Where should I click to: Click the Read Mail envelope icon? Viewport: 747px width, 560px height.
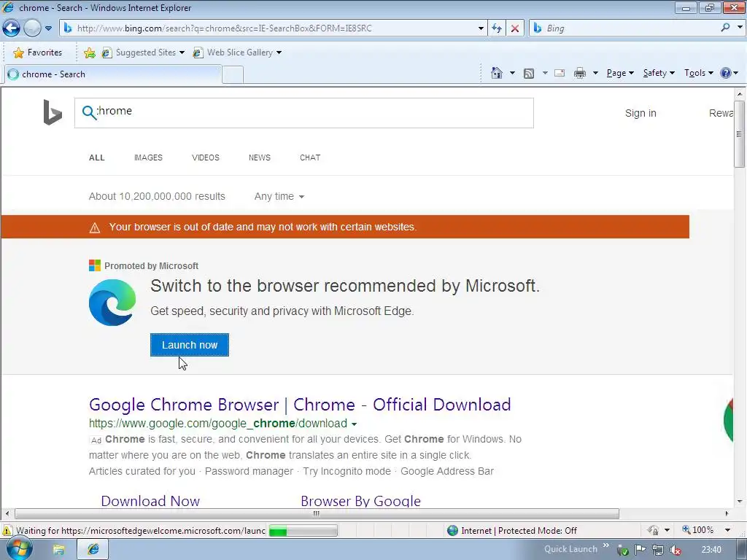(560, 73)
